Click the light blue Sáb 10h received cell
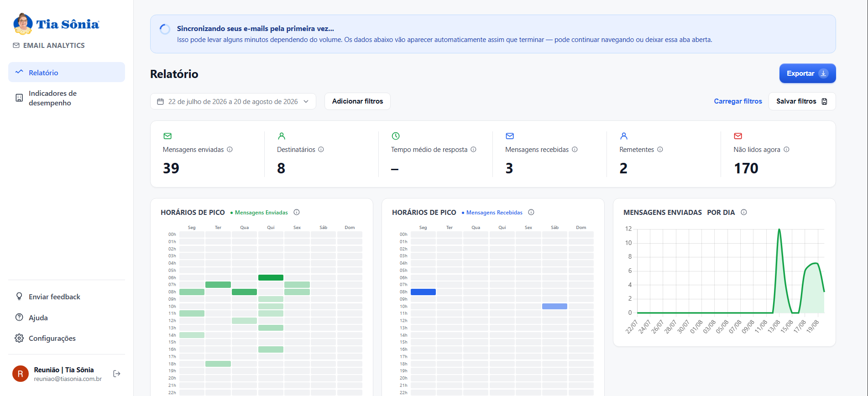 (x=554, y=307)
